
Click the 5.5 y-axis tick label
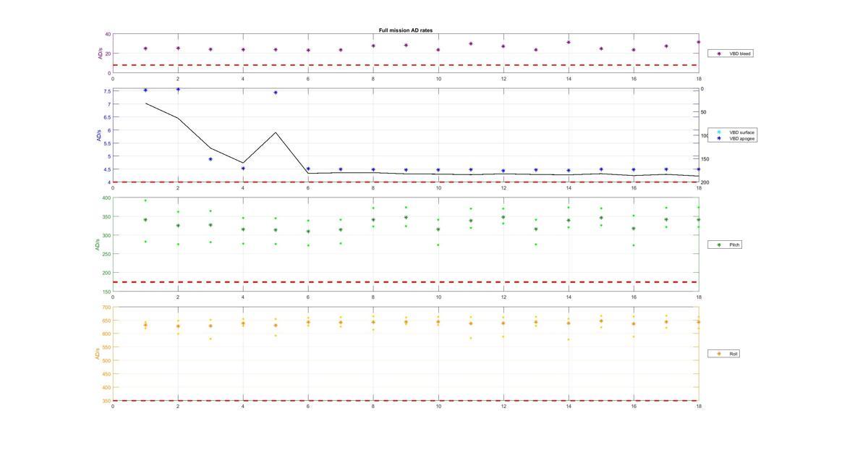(107, 143)
